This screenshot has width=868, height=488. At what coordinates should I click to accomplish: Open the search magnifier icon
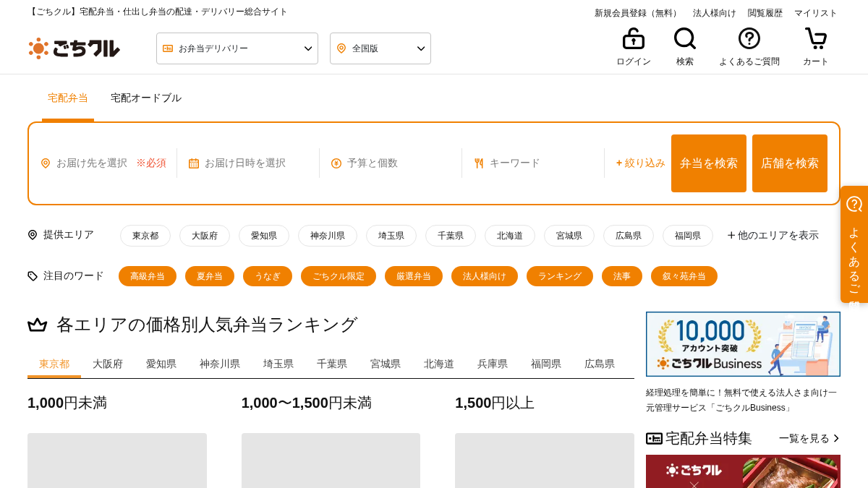[x=685, y=38]
